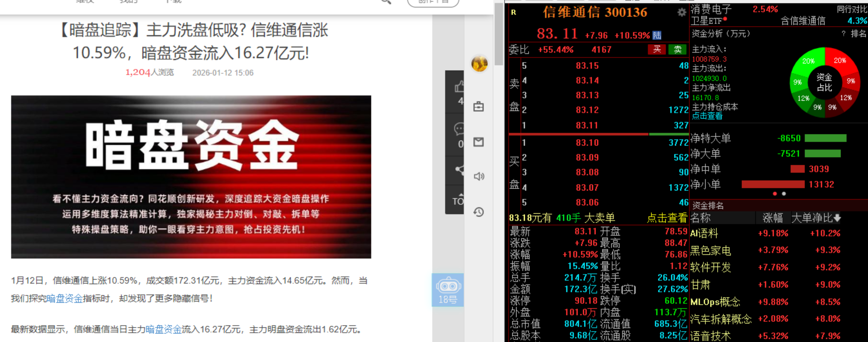Click sell-5 ask price 83.15

587,65
